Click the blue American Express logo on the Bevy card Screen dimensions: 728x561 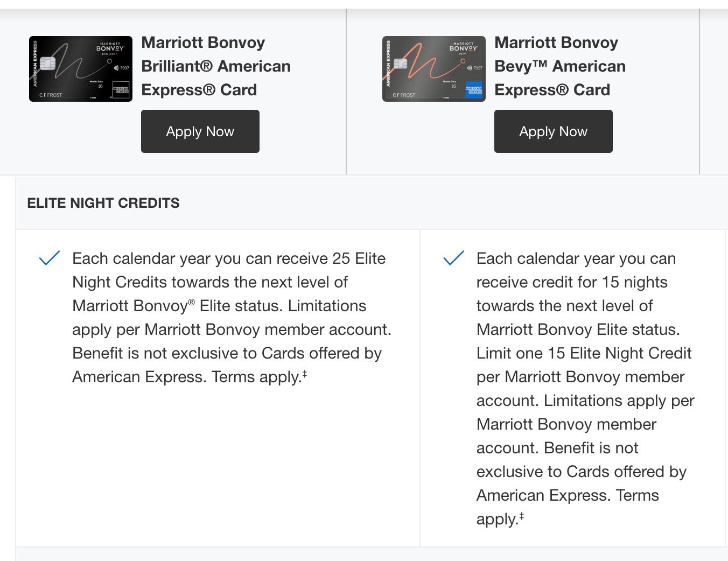[474, 89]
